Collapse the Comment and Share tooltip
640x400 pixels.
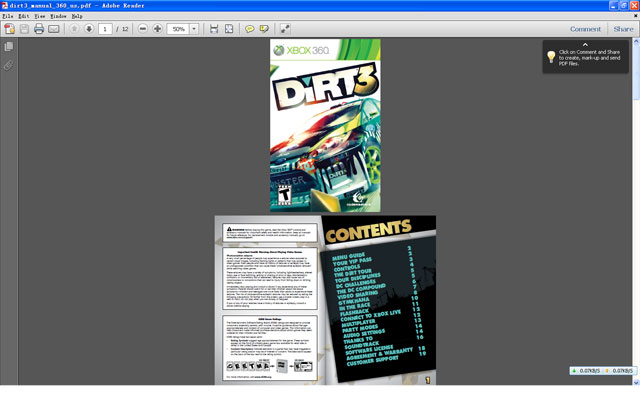click(585, 44)
